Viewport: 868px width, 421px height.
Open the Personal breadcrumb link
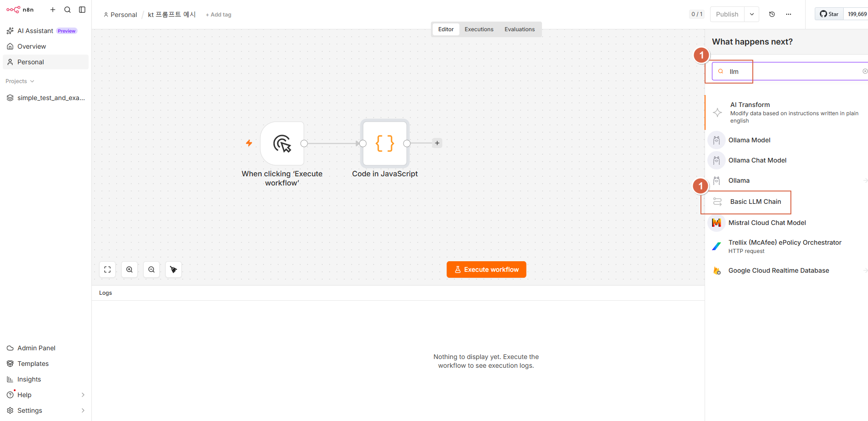120,15
